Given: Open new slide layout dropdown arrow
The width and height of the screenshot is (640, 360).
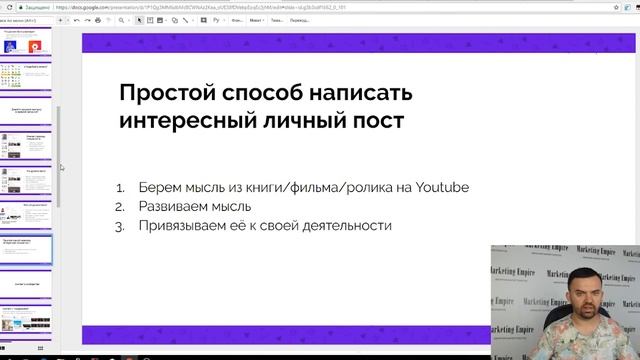Looking at the screenshot, I should pyautogui.click(x=68, y=20).
